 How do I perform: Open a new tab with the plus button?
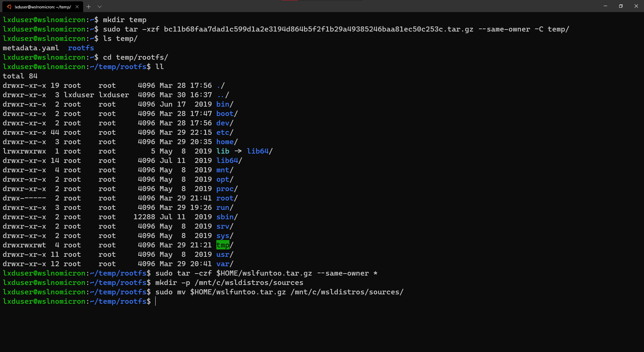click(x=89, y=7)
